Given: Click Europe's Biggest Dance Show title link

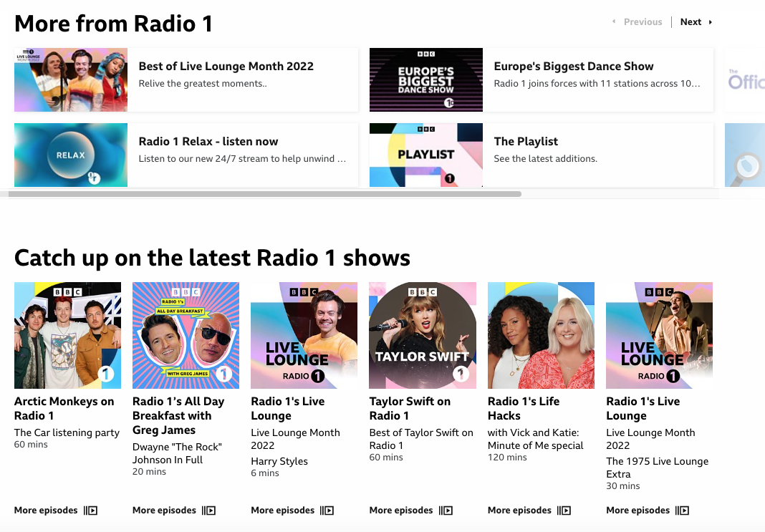Looking at the screenshot, I should 573,67.
